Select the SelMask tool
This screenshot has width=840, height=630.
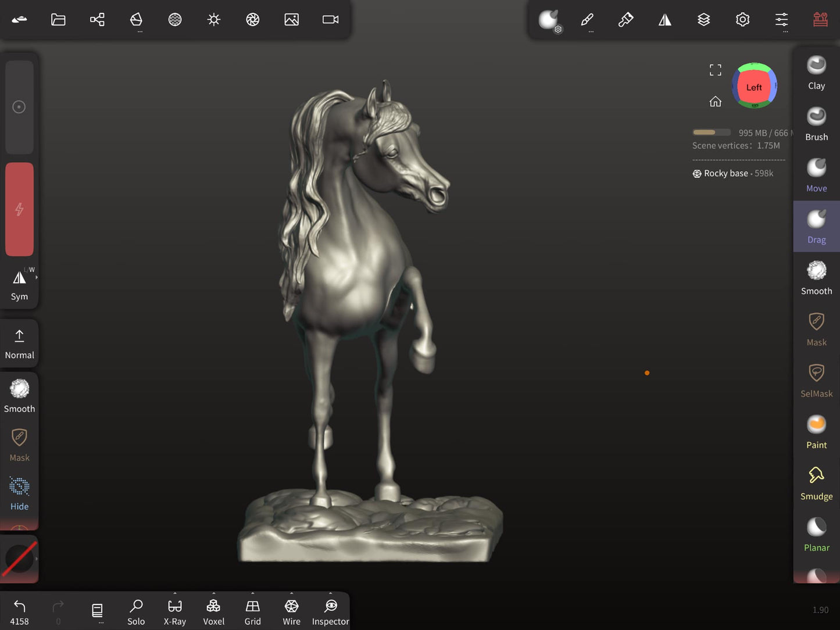(816, 381)
